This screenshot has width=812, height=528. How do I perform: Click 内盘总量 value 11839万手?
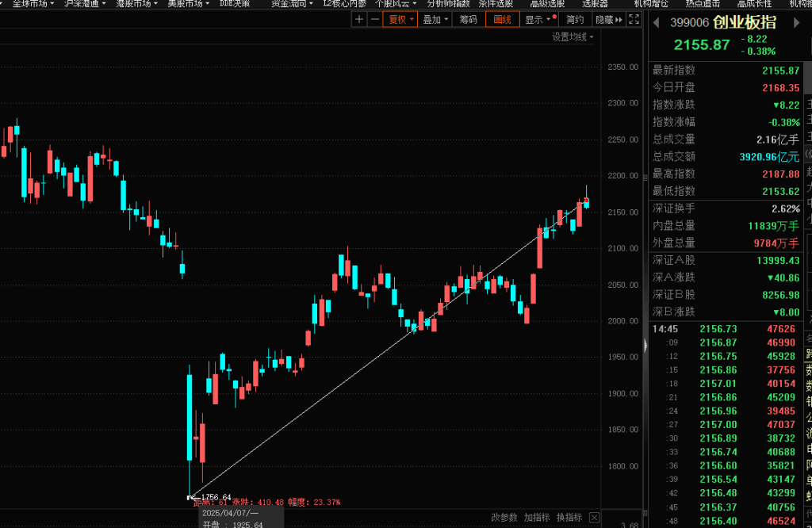[x=773, y=226]
